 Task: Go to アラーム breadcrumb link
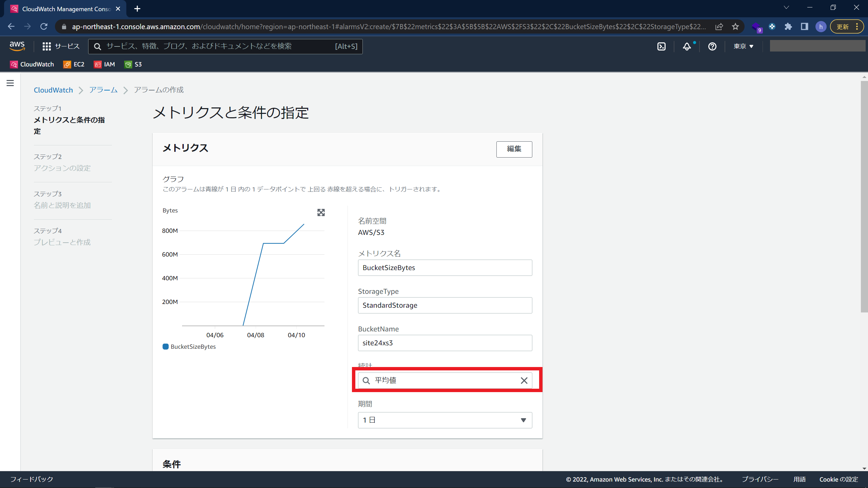103,90
